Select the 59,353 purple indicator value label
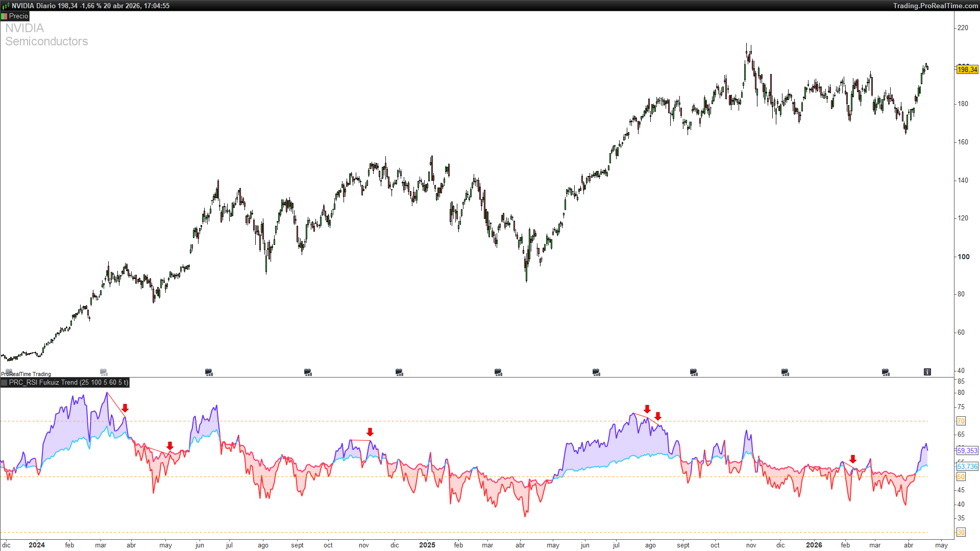This screenshot has height=551, width=980. pos(967,450)
